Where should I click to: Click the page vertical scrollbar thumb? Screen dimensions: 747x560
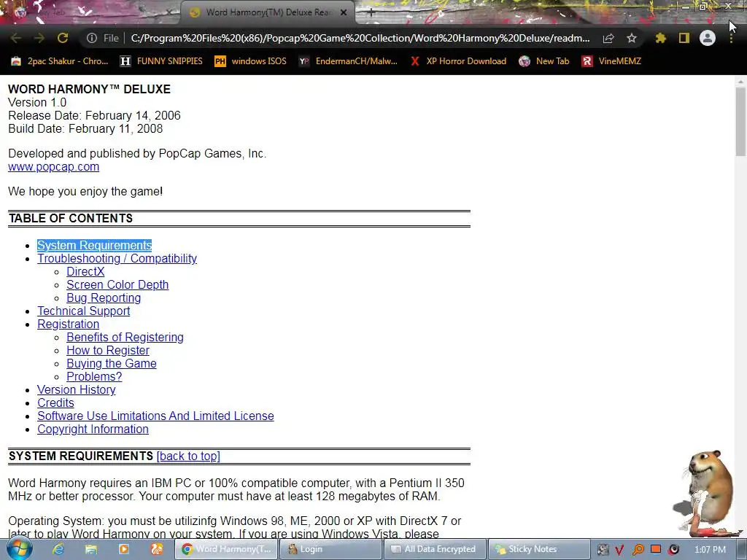740,122
